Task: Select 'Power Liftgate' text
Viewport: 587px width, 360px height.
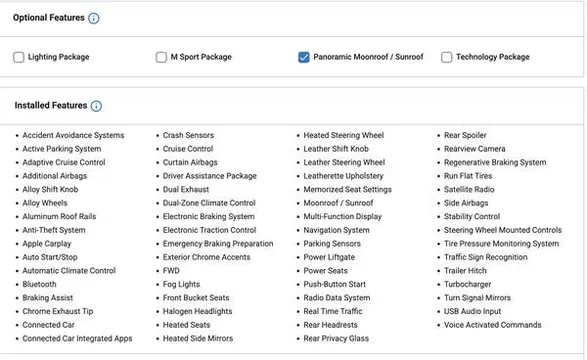Action: 329,257
